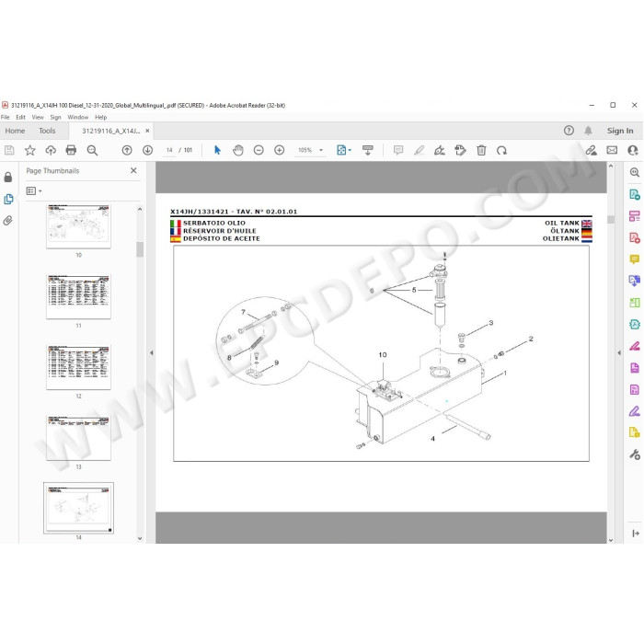Screen dimensions: 644x644
Task: Activate the Hand pan tool
Action: click(x=237, y=150)
